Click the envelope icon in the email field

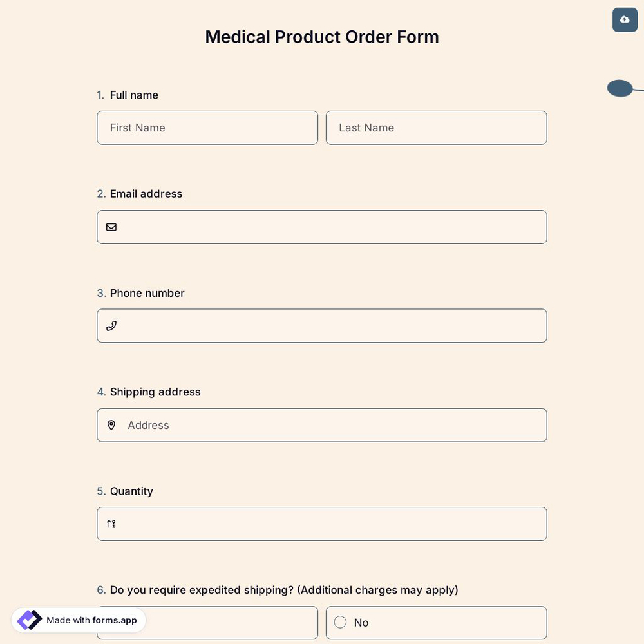click(111, 227)
